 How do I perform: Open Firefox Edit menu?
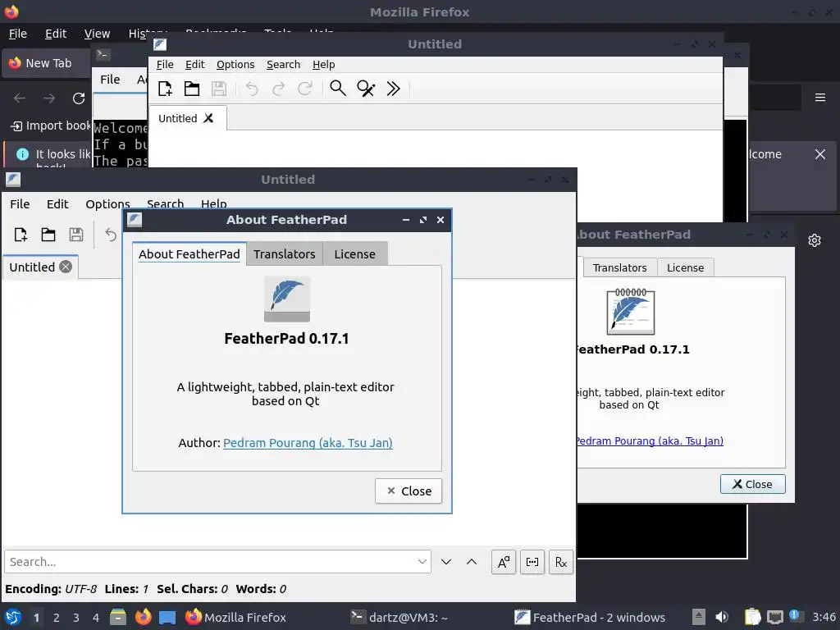pos(56,34)
